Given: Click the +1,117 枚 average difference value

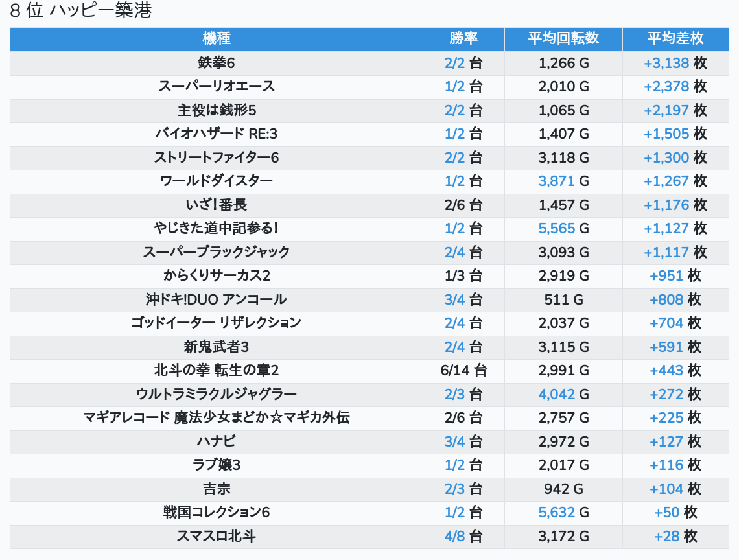Looking at the screenshot, I should [x=675, y=252].
